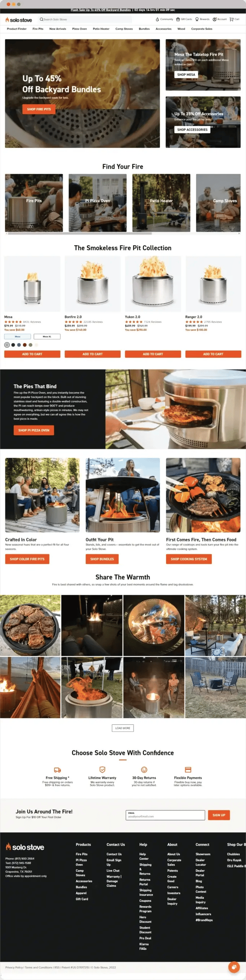Open the Rewards ribbon icon

pos(197,19)
